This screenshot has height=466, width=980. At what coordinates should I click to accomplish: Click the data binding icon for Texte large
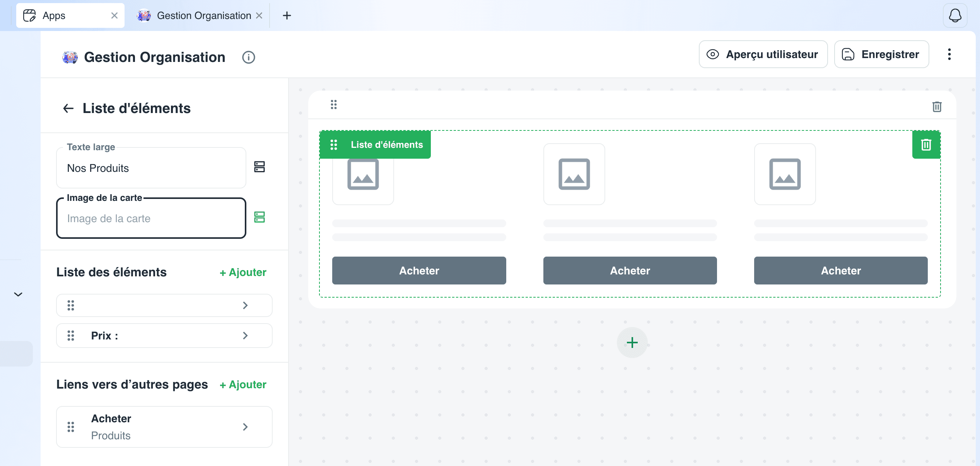260,167
